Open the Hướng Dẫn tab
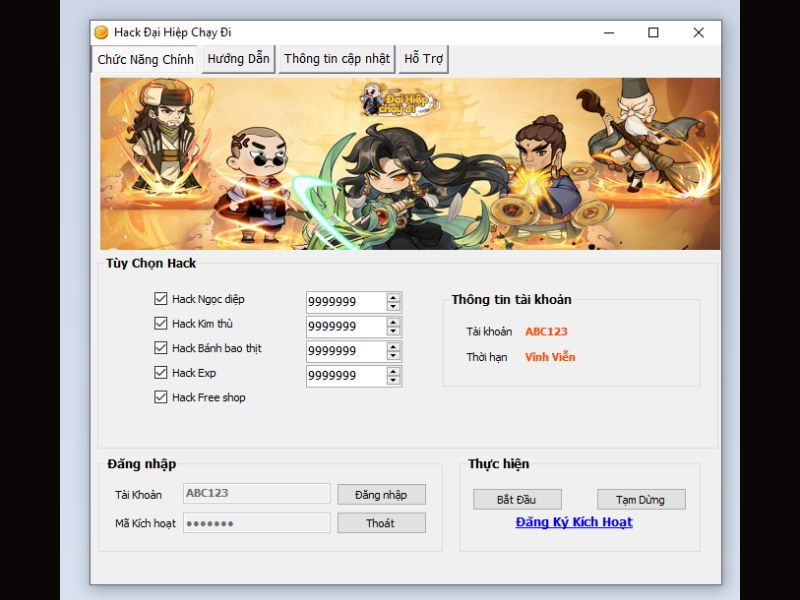 tap(238, 59)
